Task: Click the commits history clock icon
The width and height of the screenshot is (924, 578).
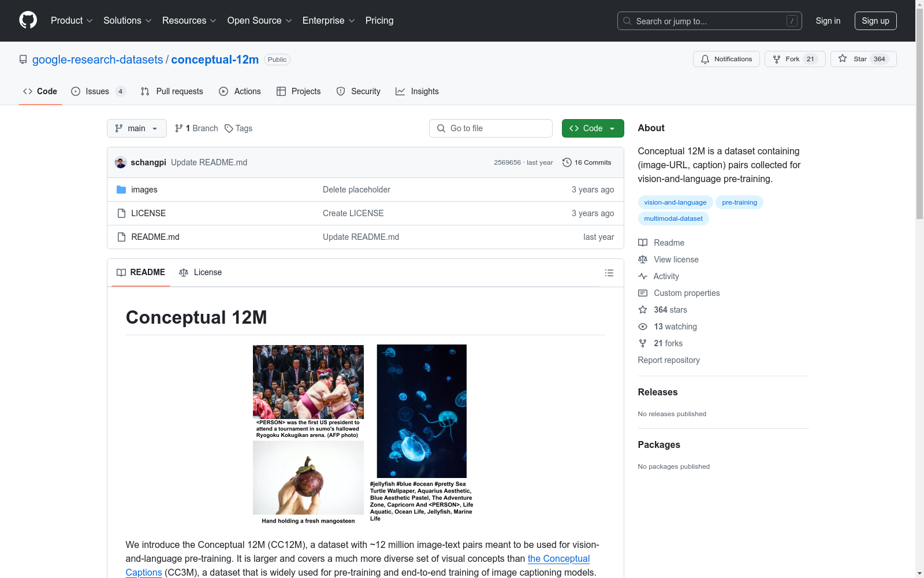Action: (567, 162)
